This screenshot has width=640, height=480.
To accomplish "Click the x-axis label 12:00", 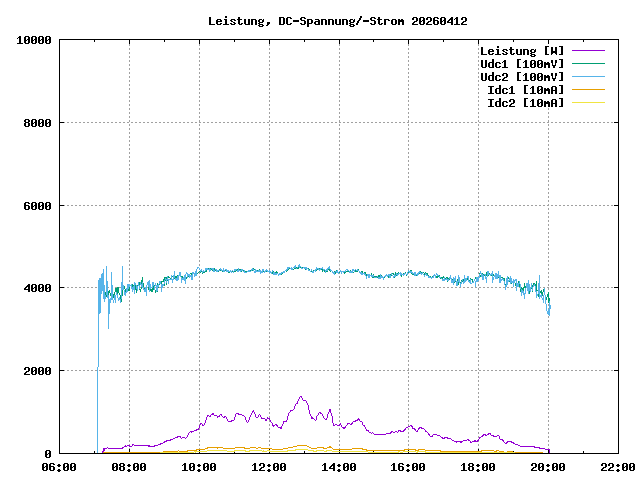I will tap(269, 467).
